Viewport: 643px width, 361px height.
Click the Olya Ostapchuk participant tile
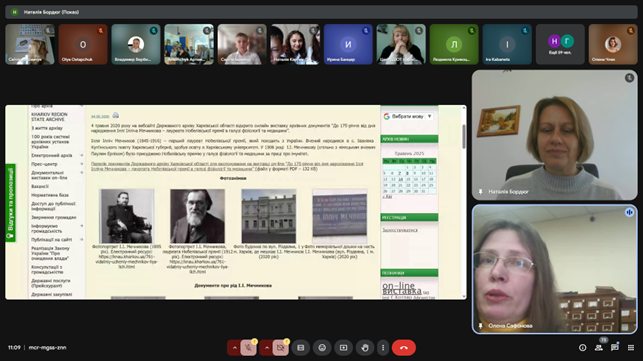point(83,44)
